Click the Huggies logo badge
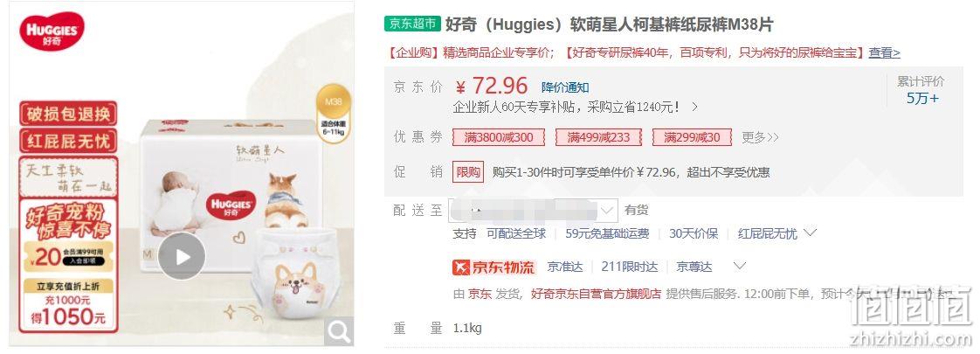This screenshot has width=980, height=354. click(52, 31)
